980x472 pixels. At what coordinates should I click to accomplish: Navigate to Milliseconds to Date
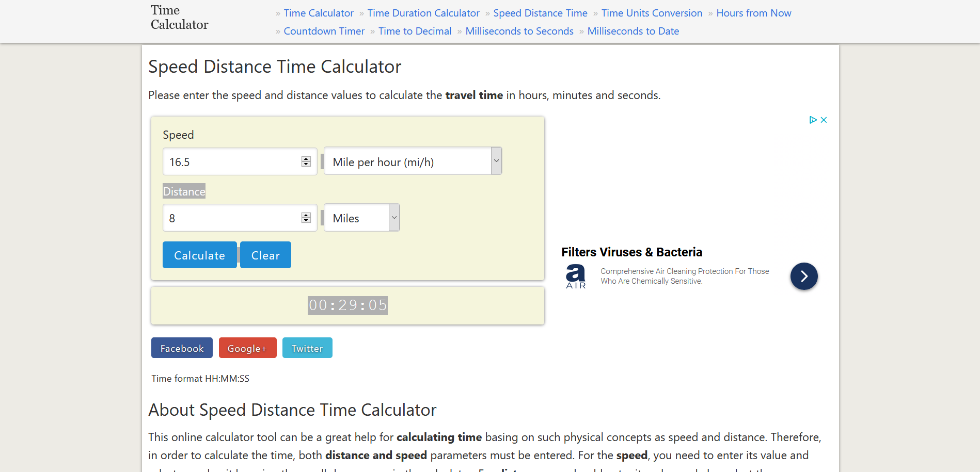(633, 31)
